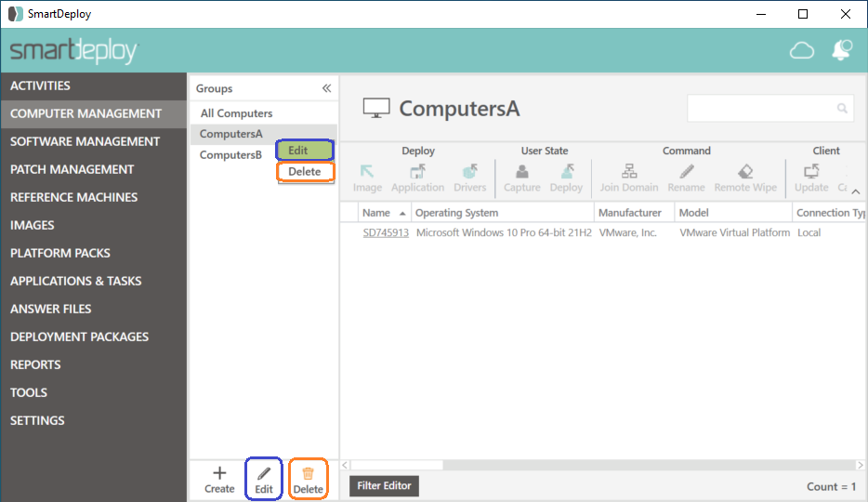
Task: Collapse the ribbon toolbar with up chevron
Action: pyautogui.click(x=856, y=192)
